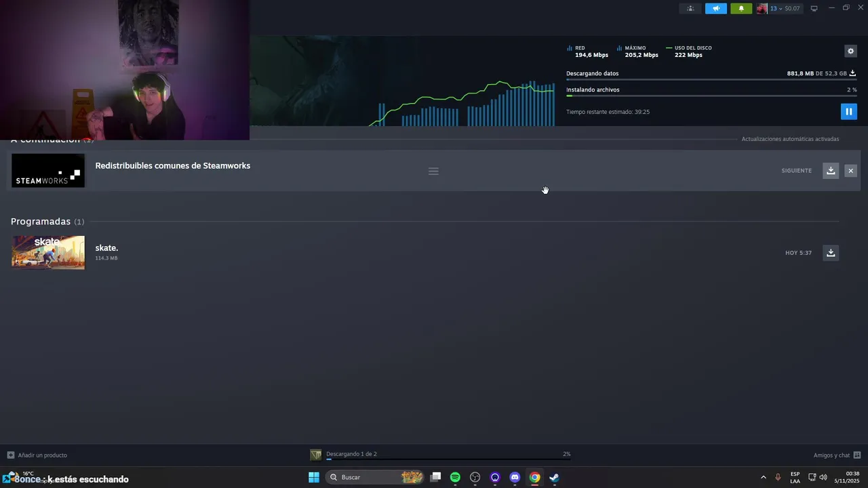This screenshot has height=488, width=868.
Task: Pause the current download
Action: click(x=848, y=111)
